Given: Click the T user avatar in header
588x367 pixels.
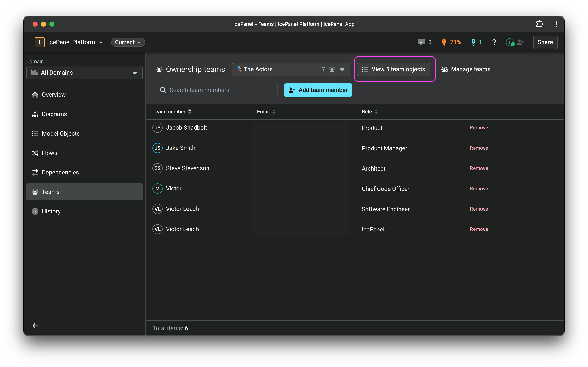Looking at the screenshot, I should (510, 42).
